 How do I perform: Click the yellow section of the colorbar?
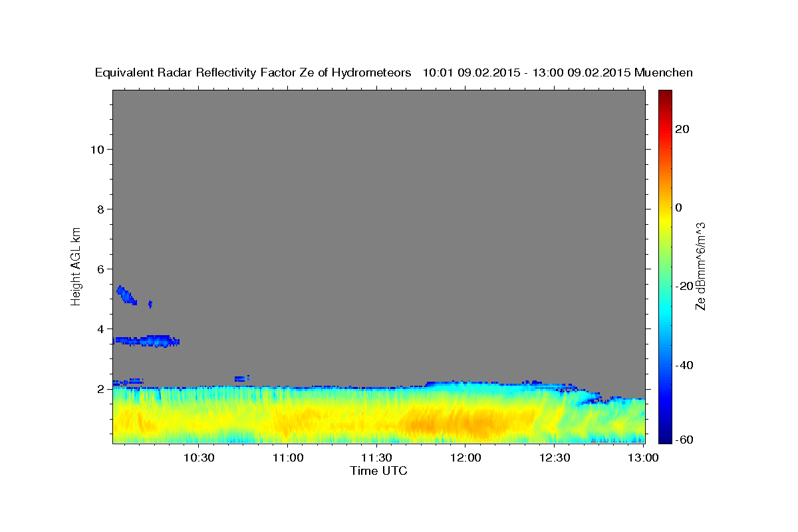(665, 219)
